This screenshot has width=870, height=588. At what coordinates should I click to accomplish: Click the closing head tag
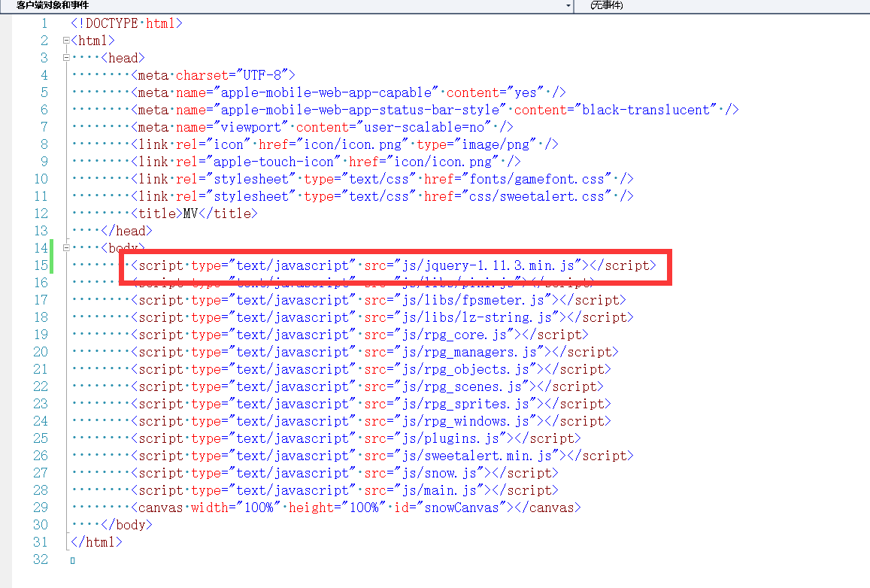tap(126, 231)
